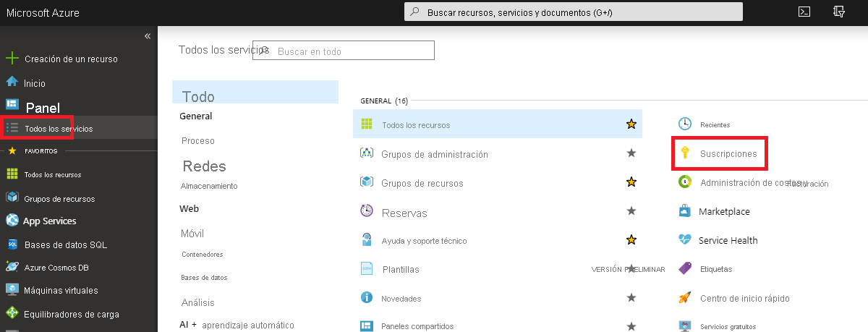Click the Etiquetas tag icon
The height and width of the screenshot is (332, 868).
[x=685, y=268]
